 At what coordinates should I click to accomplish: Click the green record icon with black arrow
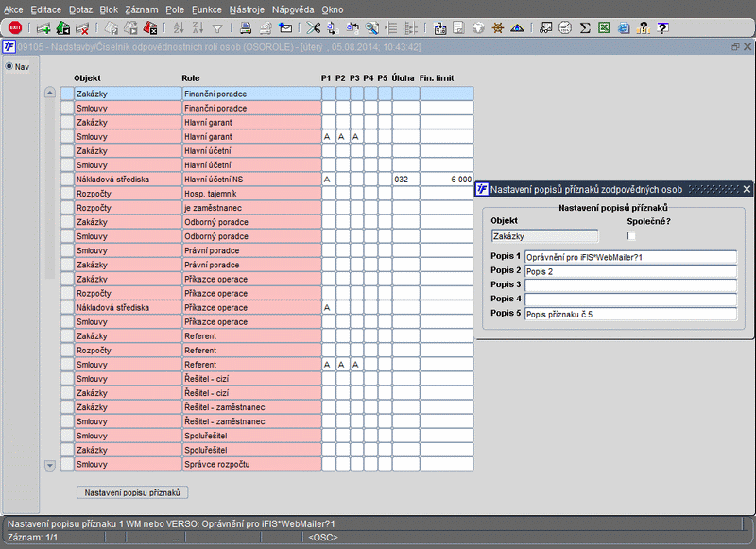click(63, 28)
